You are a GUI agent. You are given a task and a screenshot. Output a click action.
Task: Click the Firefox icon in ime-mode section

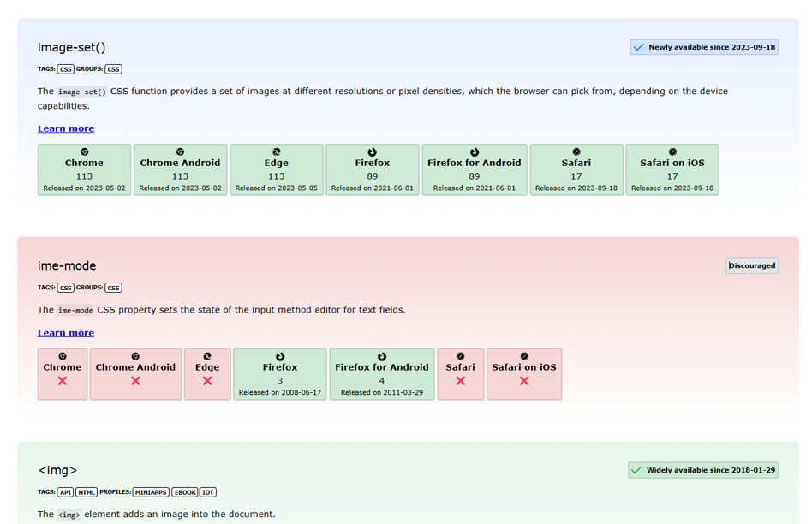[x=279, y=356]
